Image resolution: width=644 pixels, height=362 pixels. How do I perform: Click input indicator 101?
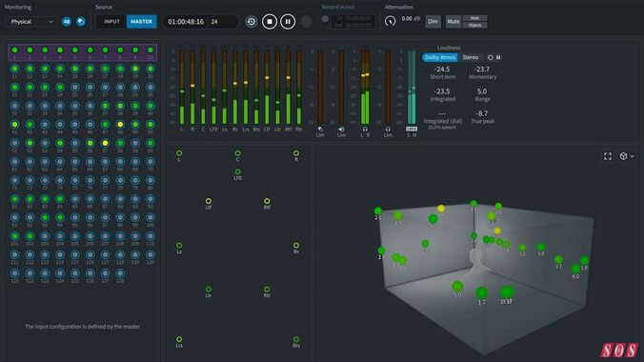15,236
